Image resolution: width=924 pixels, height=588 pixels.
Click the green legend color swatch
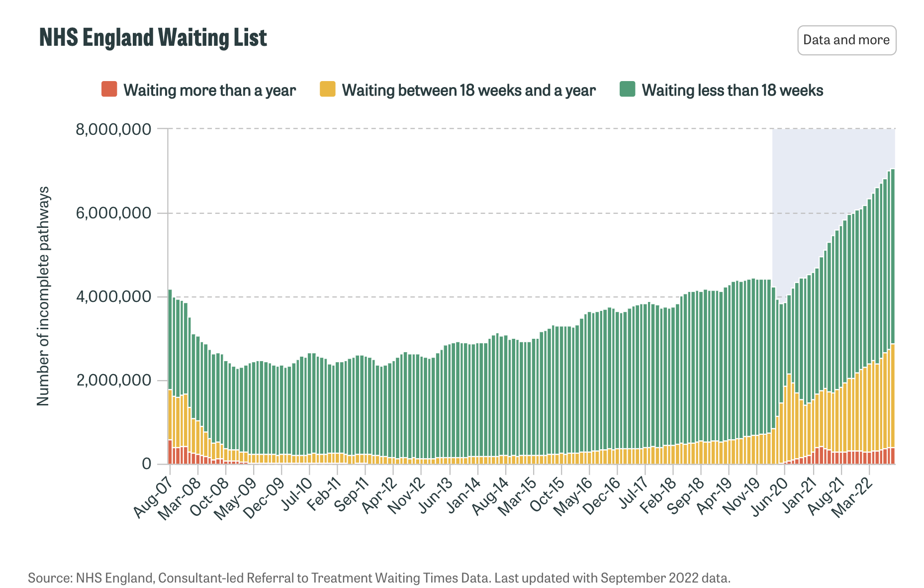tap(627, 90)
